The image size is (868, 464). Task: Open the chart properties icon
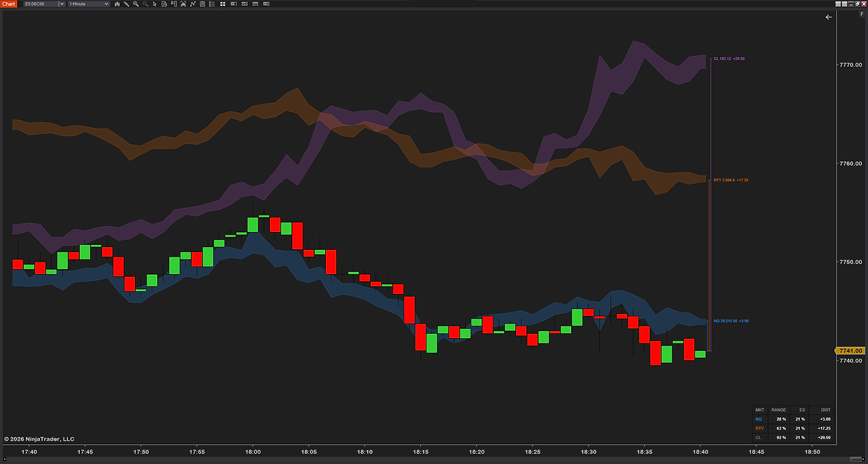pos(203,3)
